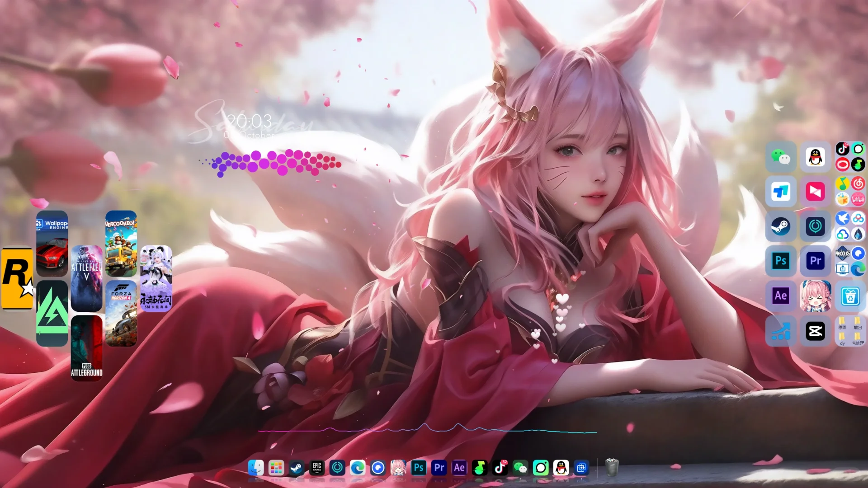Open the 原图 folder
This screenshot has height=488, width=868.
tap(842, 323)
